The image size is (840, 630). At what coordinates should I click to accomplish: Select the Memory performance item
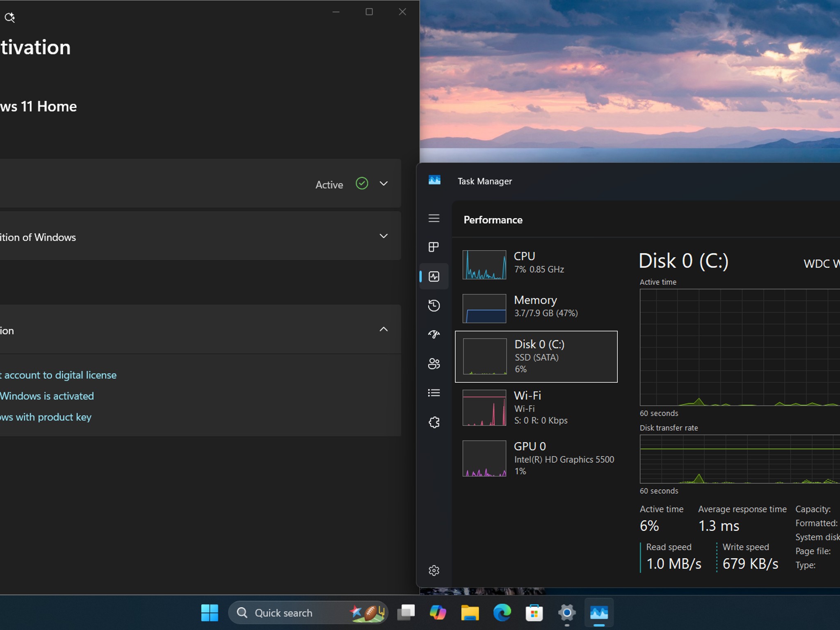click(536, 308)
